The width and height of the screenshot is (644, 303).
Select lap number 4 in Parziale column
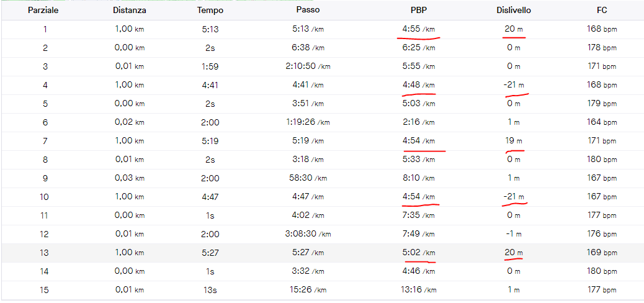[x=45, y=85]
